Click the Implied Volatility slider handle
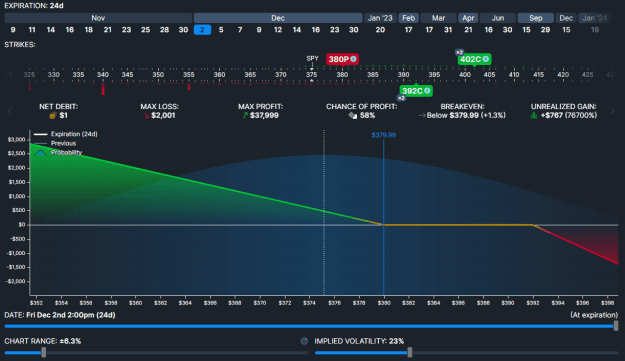The height and width of the screenshot is (361, 625). click(x=410, y=352)
